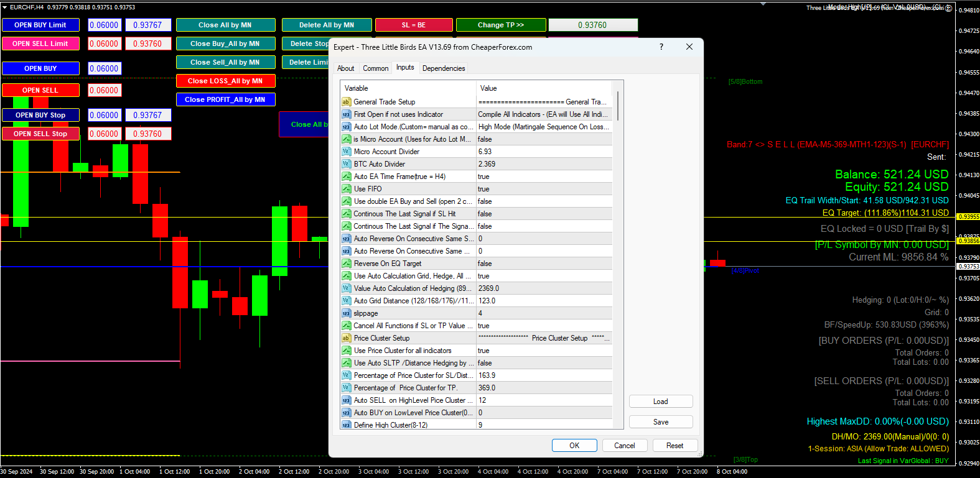
Task: Click the SL = BE button
Action: [414, 25]
